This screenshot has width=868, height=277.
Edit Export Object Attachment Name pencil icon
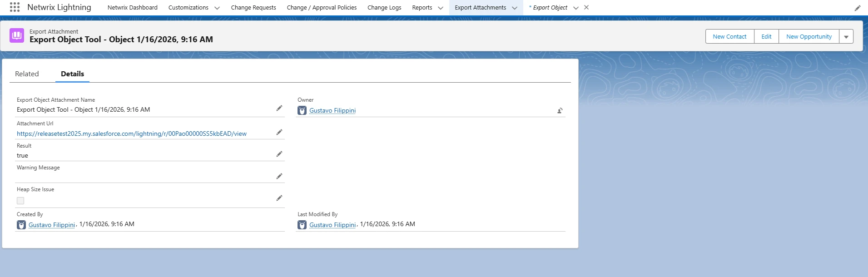tap(279, 108)
